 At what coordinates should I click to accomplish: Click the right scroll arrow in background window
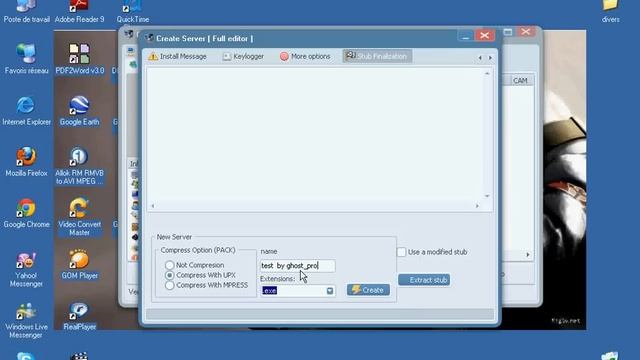point(528,255)
